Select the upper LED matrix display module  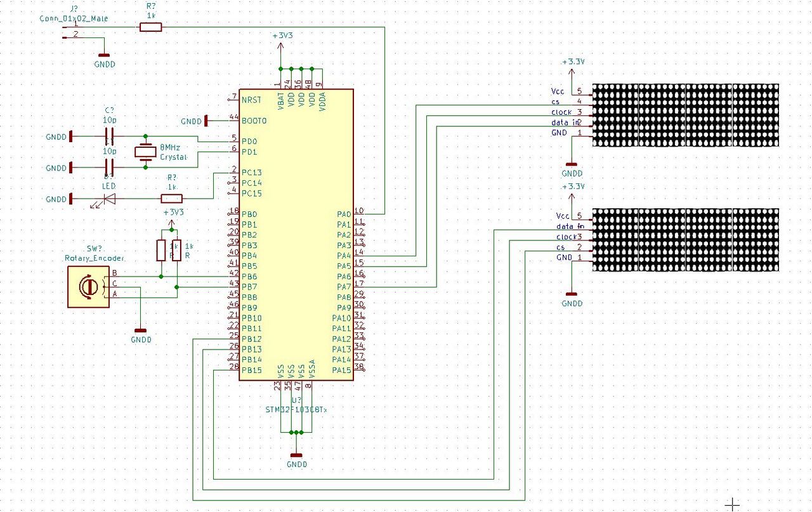(x=685, y=115)
